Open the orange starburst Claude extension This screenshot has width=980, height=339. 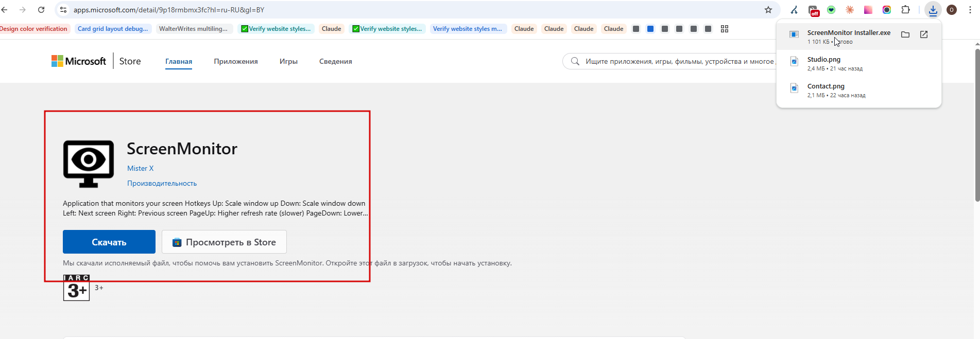click(850, 10)
